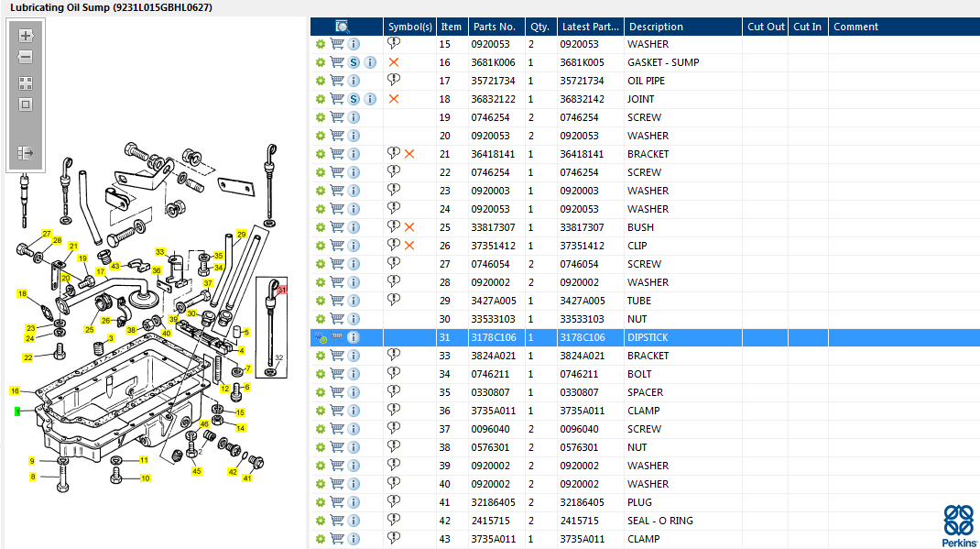
Task: Open info for item 23 WASHER
Action: (354, 191)
